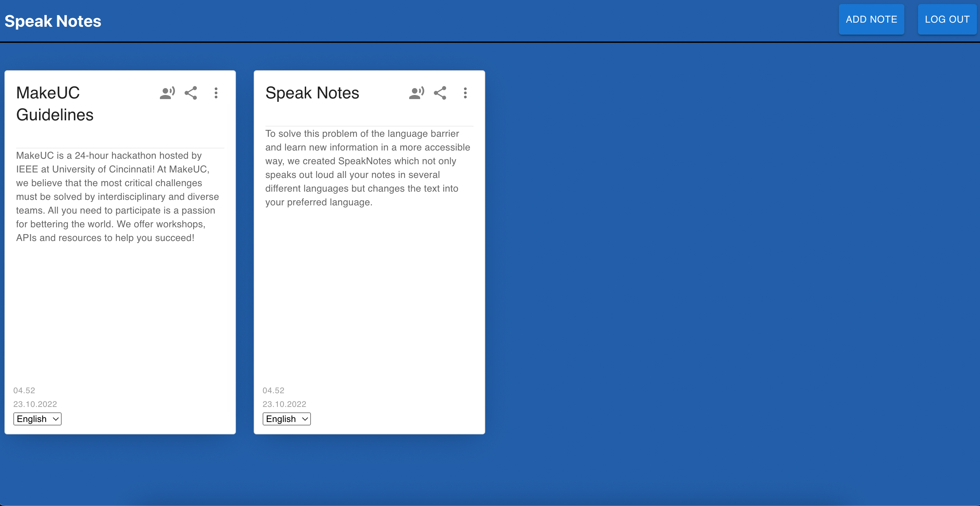Click empty white area of MakeUC Guidelines card
The width and height of the screenshot is (980, 506).
(x=120, y=312)
